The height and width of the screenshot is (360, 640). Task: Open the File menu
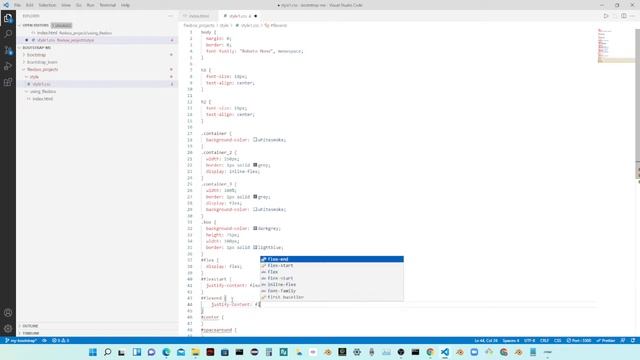[x=18, y=5]
